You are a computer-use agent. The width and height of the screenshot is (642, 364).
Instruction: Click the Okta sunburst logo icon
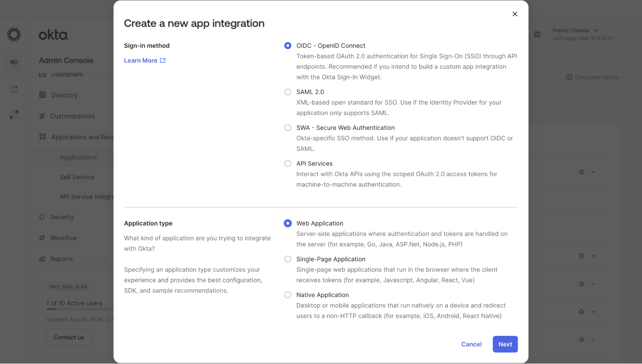pos(14,34)
